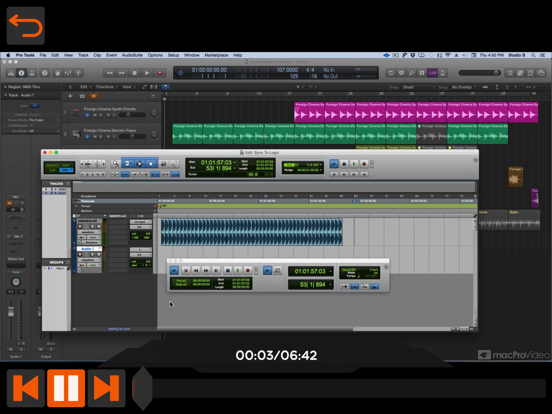Click Logic record transport button
The height and width of the screenshot is (414, 552).
[160, 73]
